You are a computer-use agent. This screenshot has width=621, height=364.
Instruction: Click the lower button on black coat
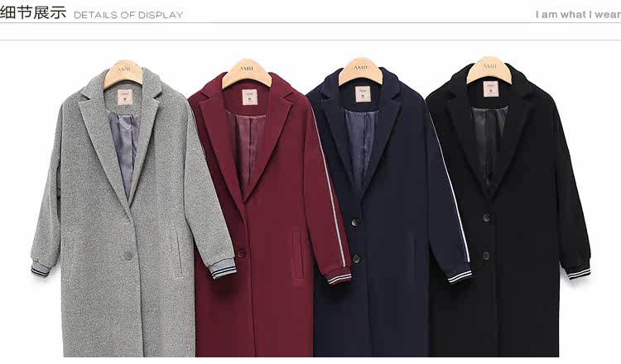click(x=486, y=255)
